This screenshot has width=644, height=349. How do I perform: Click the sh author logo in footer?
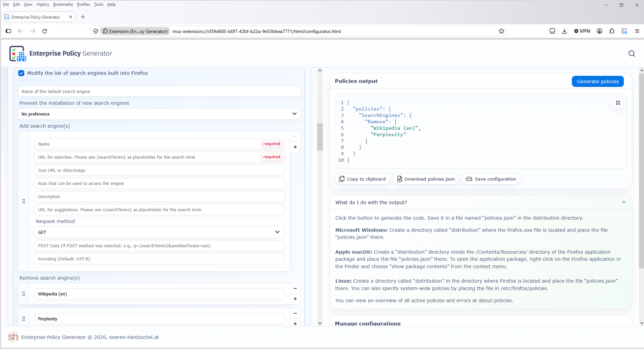click(x=13, y=337)
